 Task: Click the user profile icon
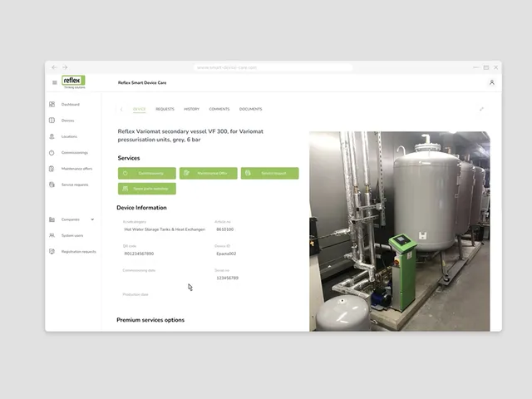click(491, 82)
